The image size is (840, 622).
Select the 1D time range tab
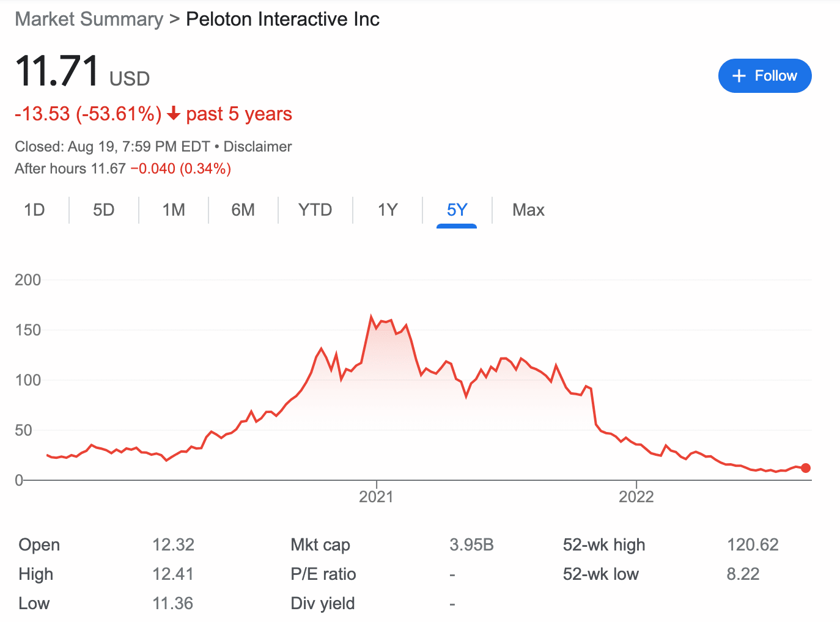[34, 210]
